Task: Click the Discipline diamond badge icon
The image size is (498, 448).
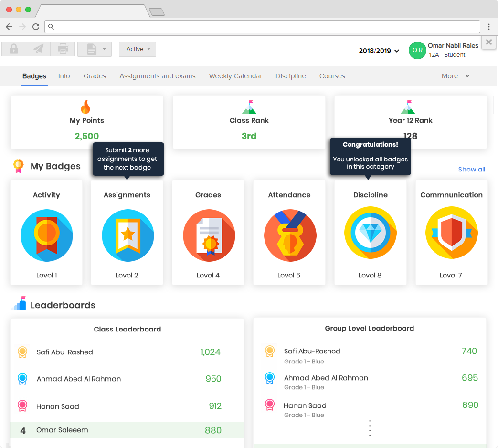Action: coord(371,233)
